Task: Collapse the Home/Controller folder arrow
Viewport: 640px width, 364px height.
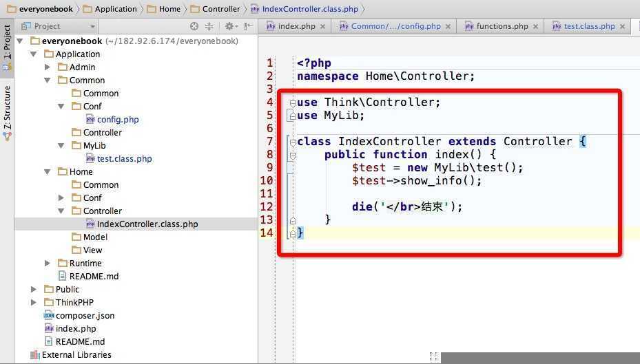Action: pyautogui.click(x=61, y=211)
